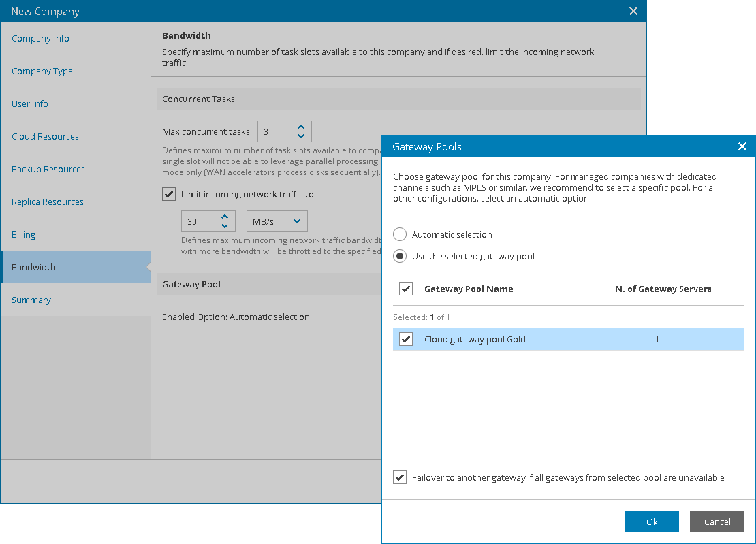756x544 pixels.
Task: Decrease max concurrent tasks with down arrow
Action: pyautogui.click(x=301, y=136)
